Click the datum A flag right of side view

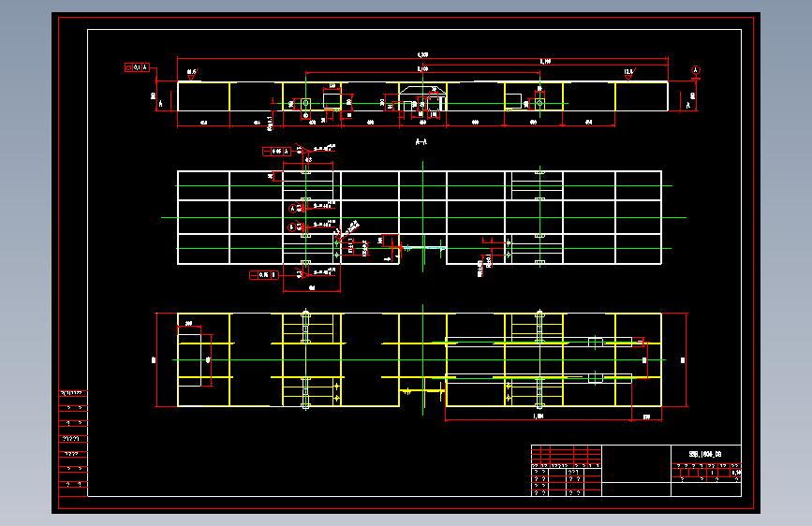point(696,71)
